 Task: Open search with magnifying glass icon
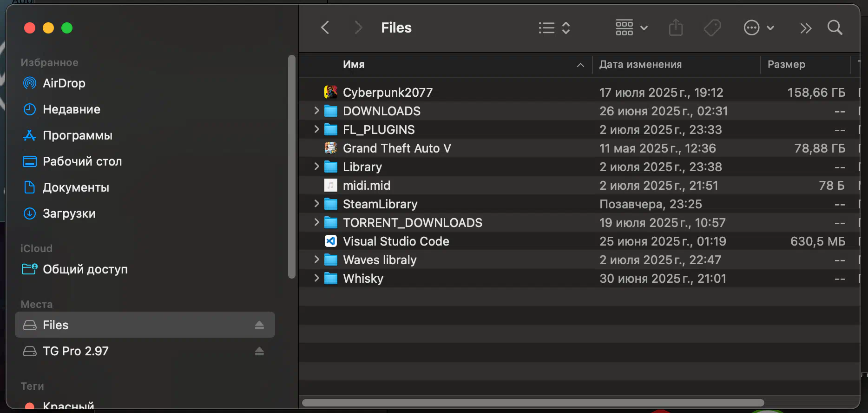(835, 28)
